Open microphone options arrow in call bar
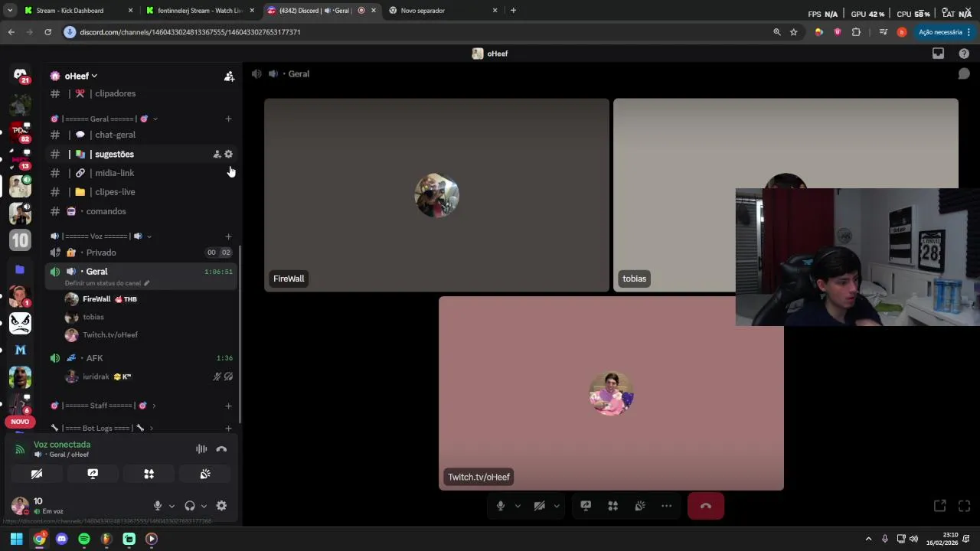 (x=518, y=506)
